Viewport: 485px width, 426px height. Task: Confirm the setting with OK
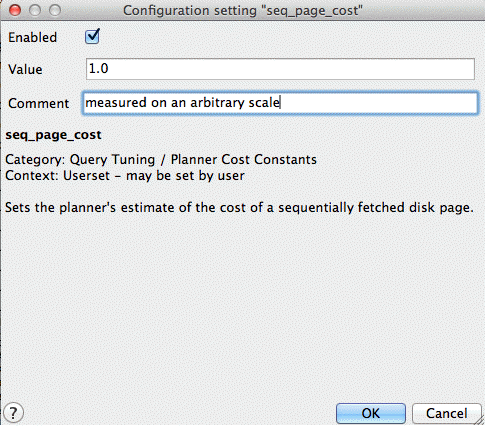pos(371,413)
